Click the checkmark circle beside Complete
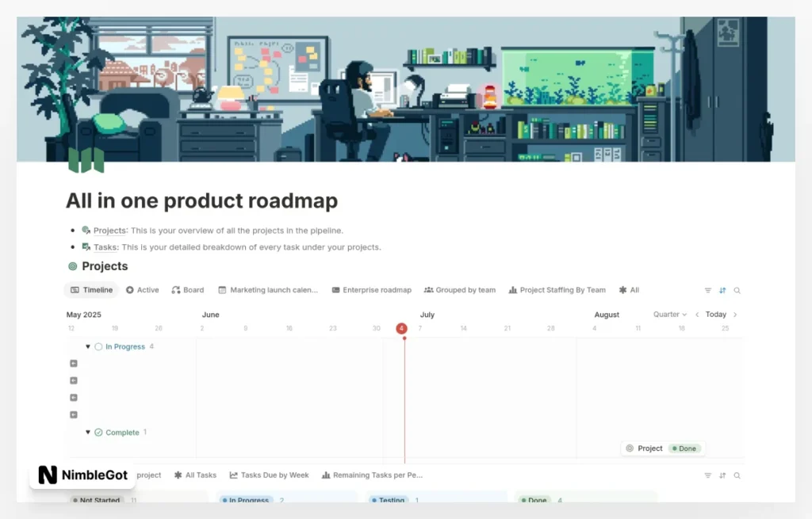This screenshot has height=519, width=812. coord(100,432)
